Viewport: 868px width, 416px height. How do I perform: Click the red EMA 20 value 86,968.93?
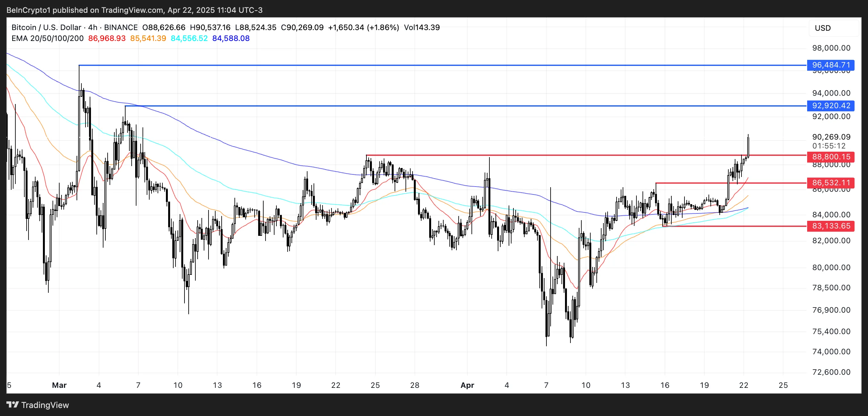(x=107, y=38)
